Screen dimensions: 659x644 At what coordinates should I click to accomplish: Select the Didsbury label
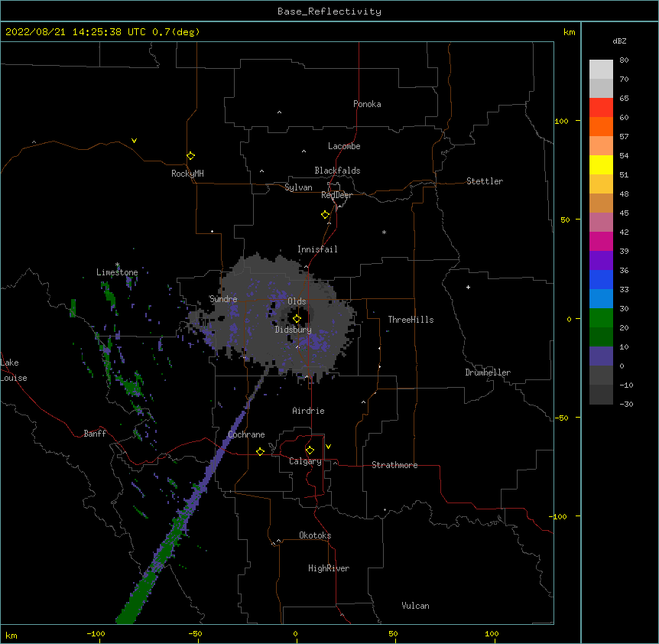click(x=293, y=330)
